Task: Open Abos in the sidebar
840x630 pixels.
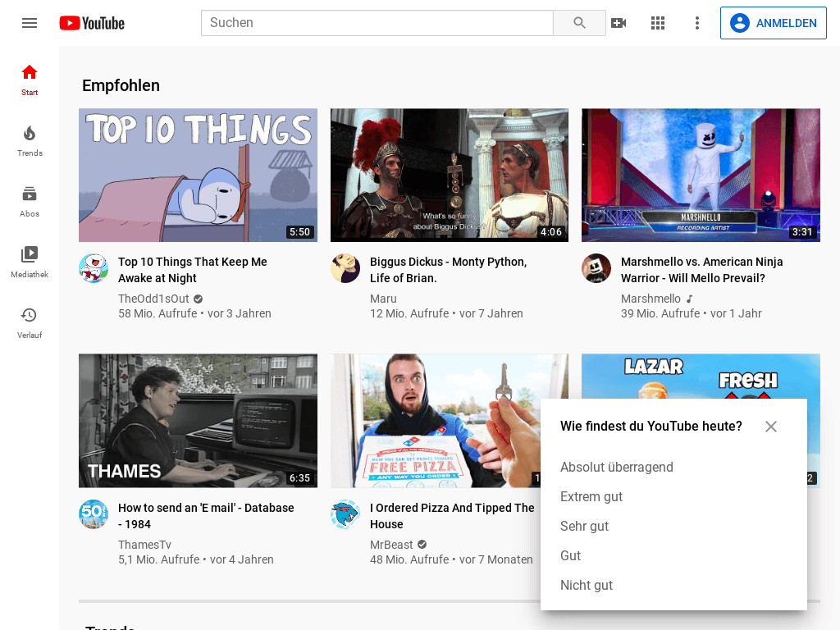Action: click(30, 202)
